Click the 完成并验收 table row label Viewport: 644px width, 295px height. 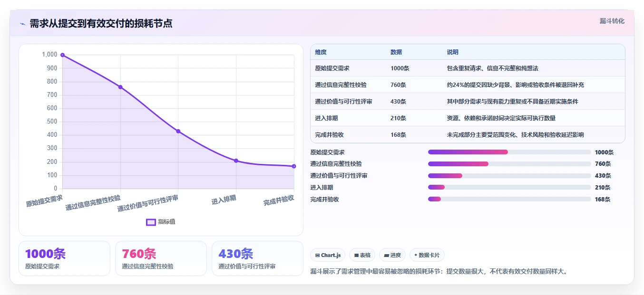pyautogui.click(x=329, y=135)
